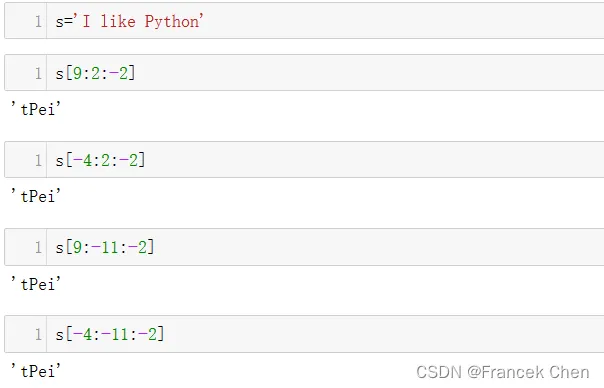The height and width of the screenshot is (388, 604).
Task: Click the code cell containing s='I like Python'
Action: pos(304,20)
